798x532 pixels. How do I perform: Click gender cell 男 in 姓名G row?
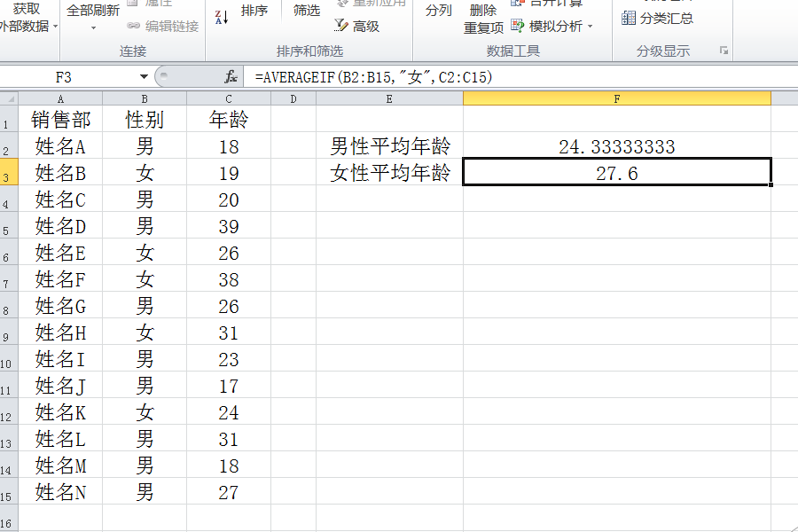click(145, 305)
